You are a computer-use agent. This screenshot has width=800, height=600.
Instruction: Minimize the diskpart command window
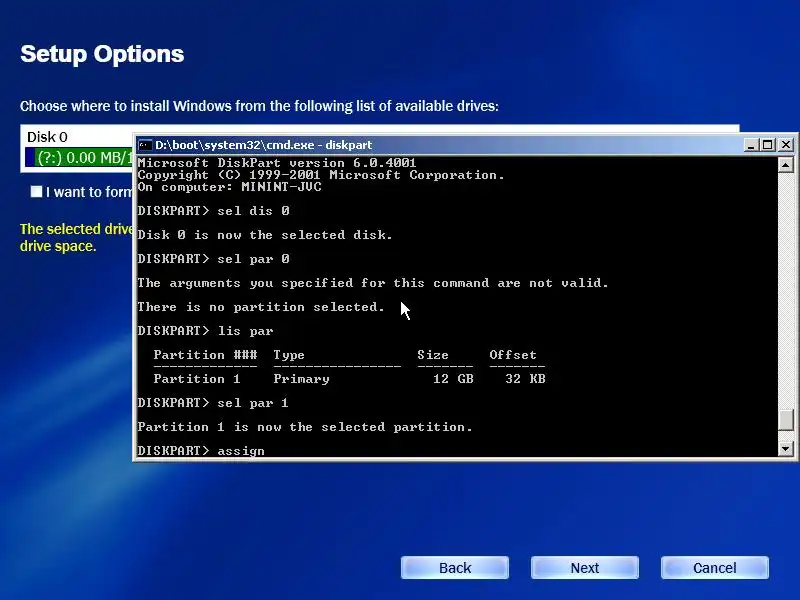pos(750,145)
